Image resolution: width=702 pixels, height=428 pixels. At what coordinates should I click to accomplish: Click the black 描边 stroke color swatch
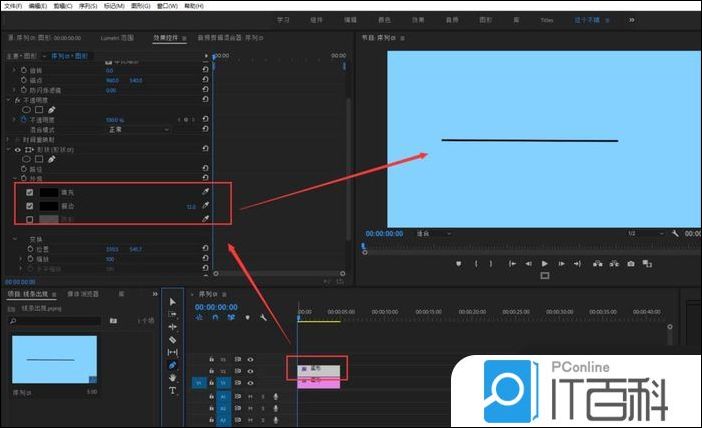coord(49,206)
